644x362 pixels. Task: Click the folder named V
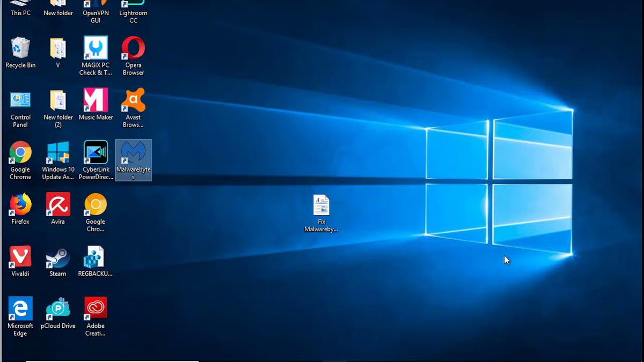tap(58, 49)
